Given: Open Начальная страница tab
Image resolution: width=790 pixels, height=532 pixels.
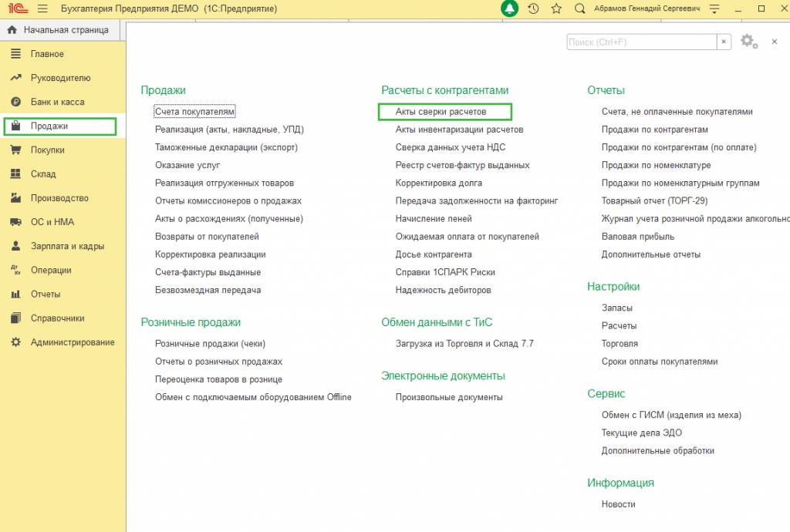Looking at the screenshot, I should pos(60,30).
